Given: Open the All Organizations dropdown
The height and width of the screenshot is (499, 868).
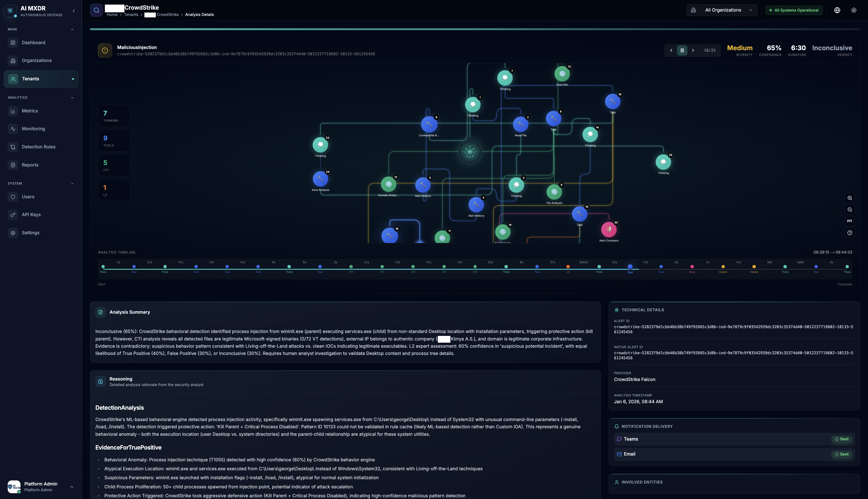Looking at the screenshot, I should [721, 10].
